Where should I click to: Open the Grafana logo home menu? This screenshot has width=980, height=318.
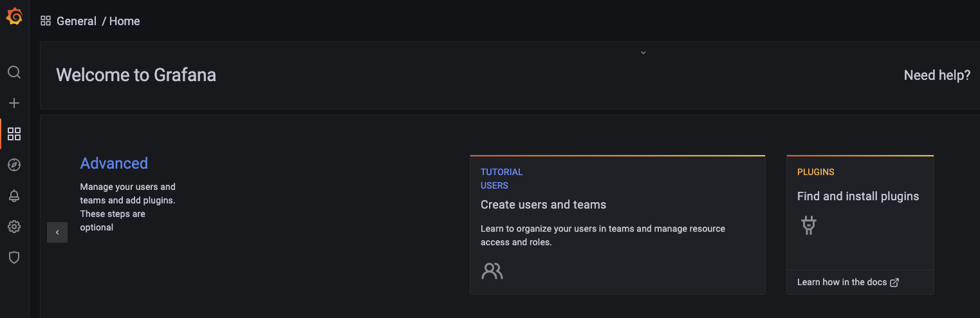tap(14, 17)
